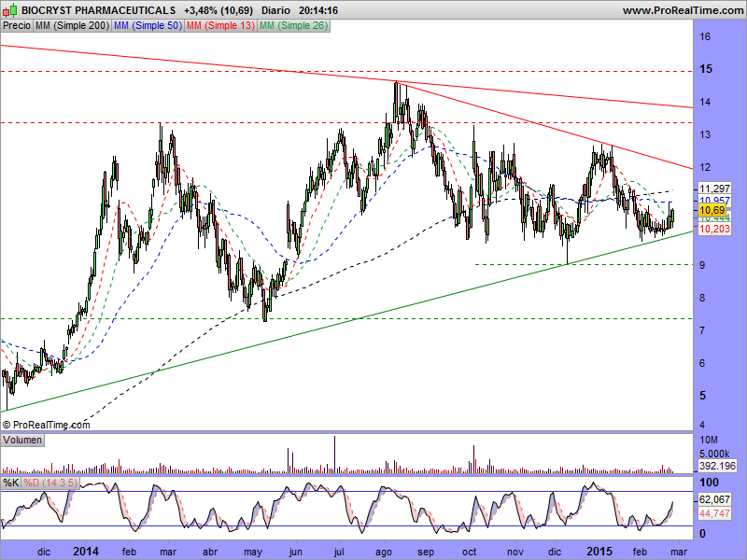The width and height of the screenshot is (747, 560).
Task: Click the candlestick icon beside BIOCRYST PHARMACEUTICALS
Action: pyautogui.click(x=10, y=10)
